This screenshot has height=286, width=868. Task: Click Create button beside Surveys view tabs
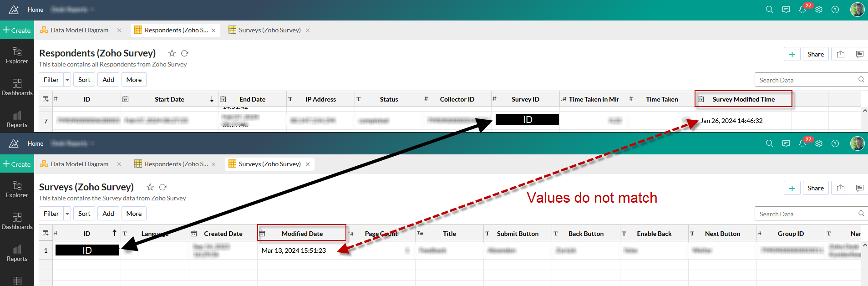(17, 164)
